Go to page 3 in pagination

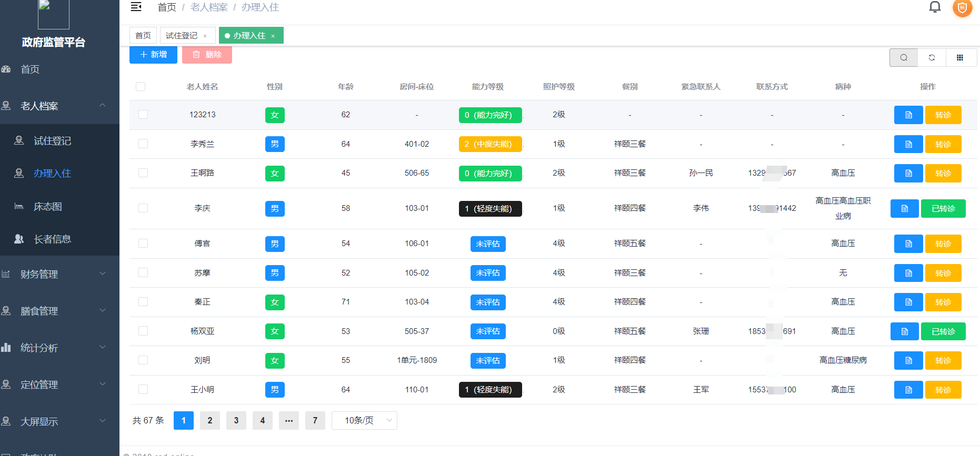click(236, 420)
